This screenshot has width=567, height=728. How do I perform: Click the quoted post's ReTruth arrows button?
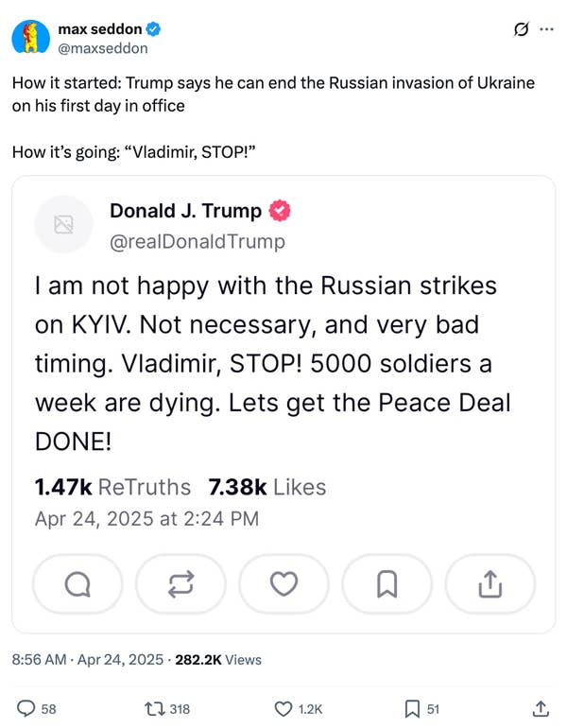(180, 584)
